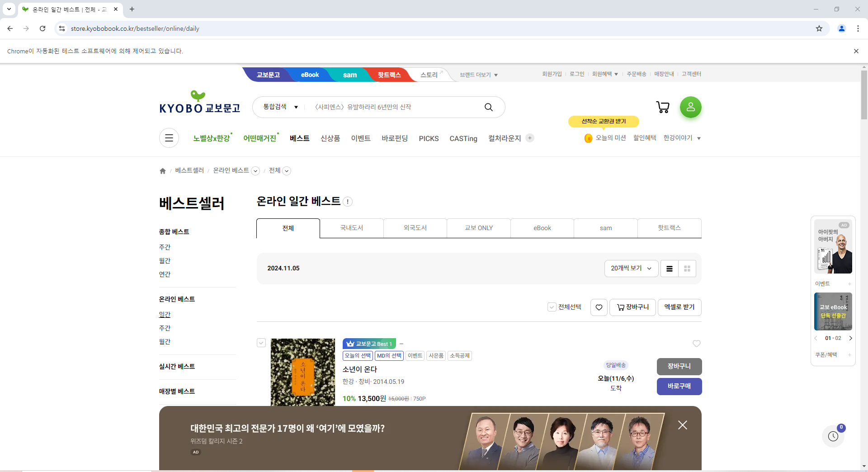Click the green user profile icon
Screen dimensions: 868x472
coord(690,107)
